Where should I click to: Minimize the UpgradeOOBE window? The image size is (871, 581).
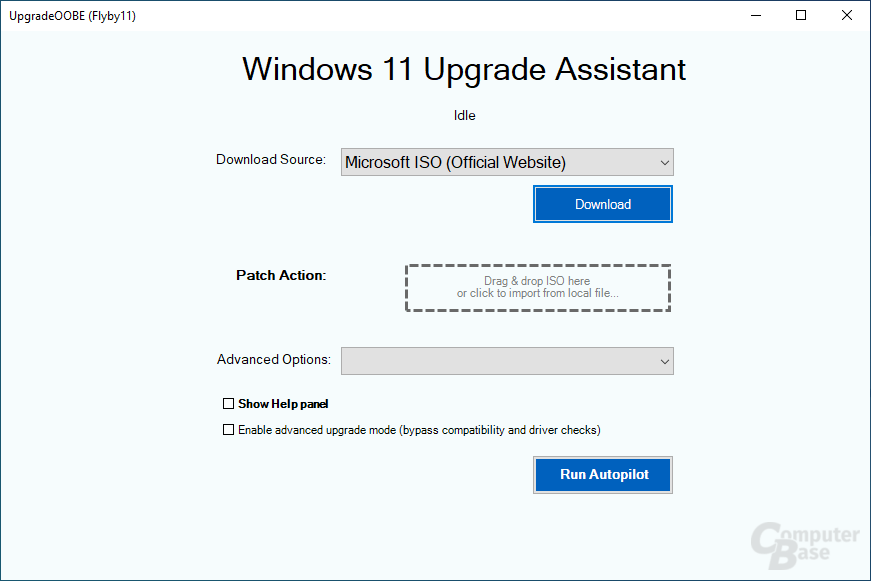tap(756, 15)
